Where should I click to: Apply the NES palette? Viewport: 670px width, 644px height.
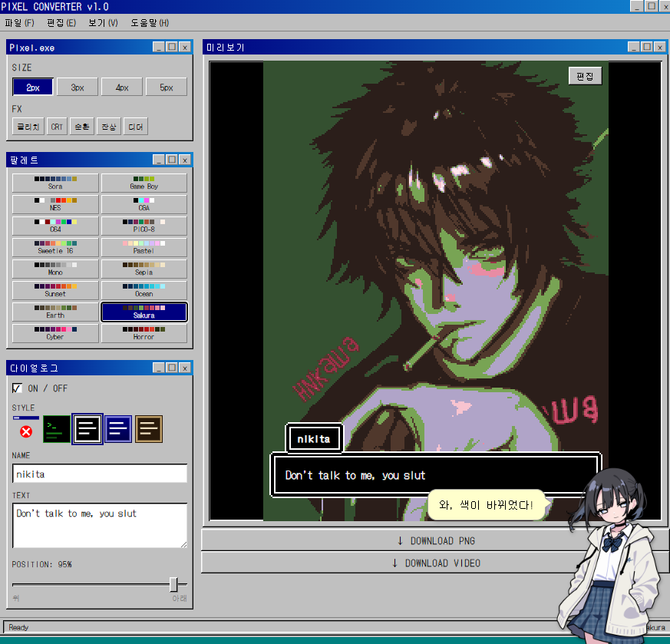tap(55, 204)
